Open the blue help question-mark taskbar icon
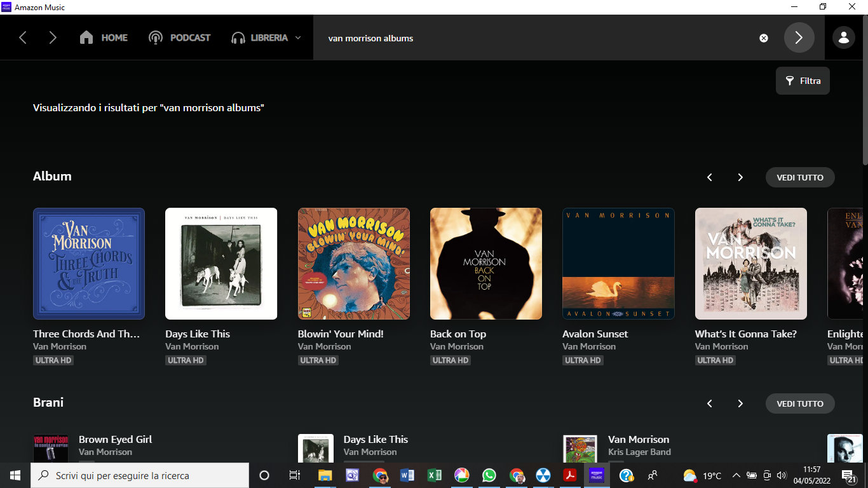 tap(626, 475)
